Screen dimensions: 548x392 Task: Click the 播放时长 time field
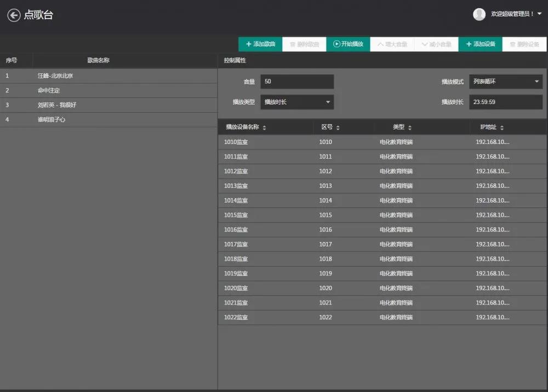click(x=505, y=102)
